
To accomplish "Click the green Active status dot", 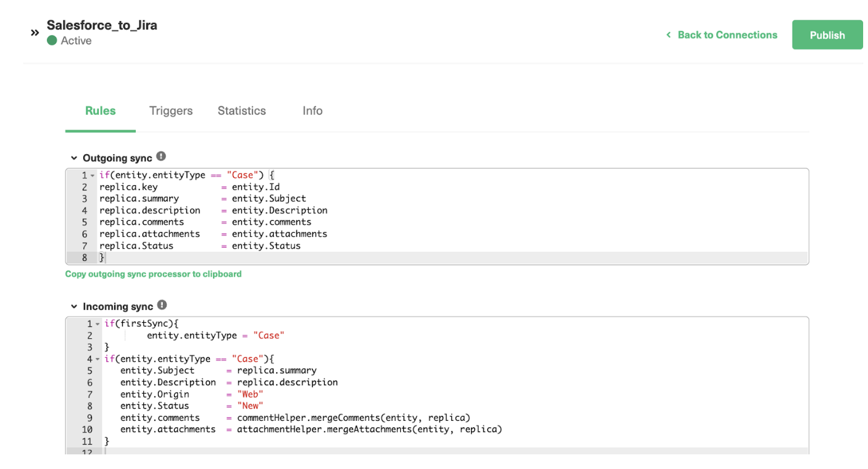I will pos(52,41).
